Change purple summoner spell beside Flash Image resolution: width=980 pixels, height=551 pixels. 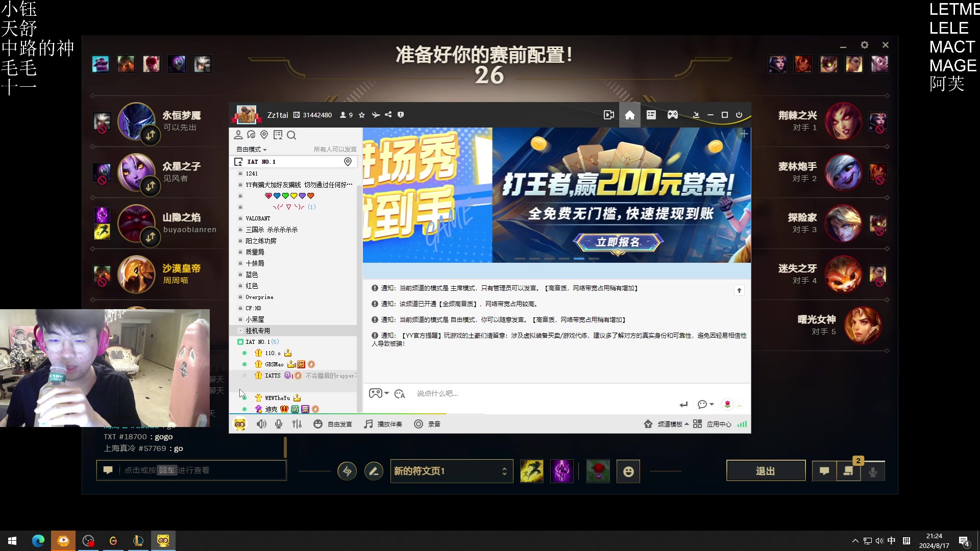pyautogui.click(x=562, y=471)
